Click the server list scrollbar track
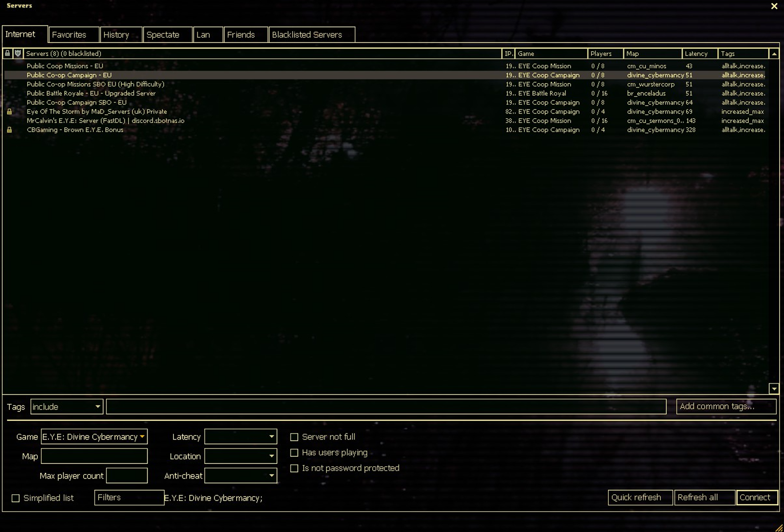The height and width of the screenshot is (532, 784). [x=774, y=221]
